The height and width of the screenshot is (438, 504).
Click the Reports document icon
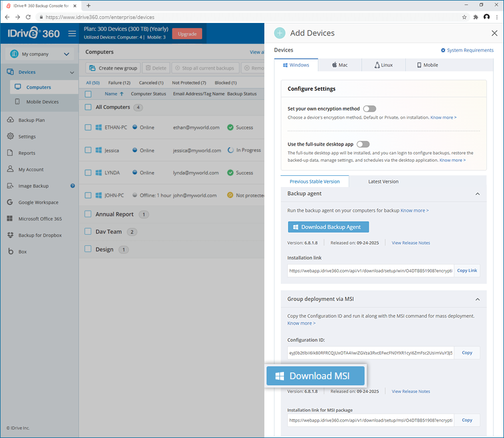click(x=10, y=153)
